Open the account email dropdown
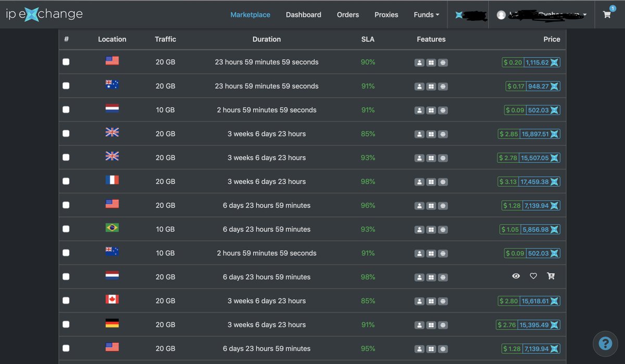 tap(542, 15)
